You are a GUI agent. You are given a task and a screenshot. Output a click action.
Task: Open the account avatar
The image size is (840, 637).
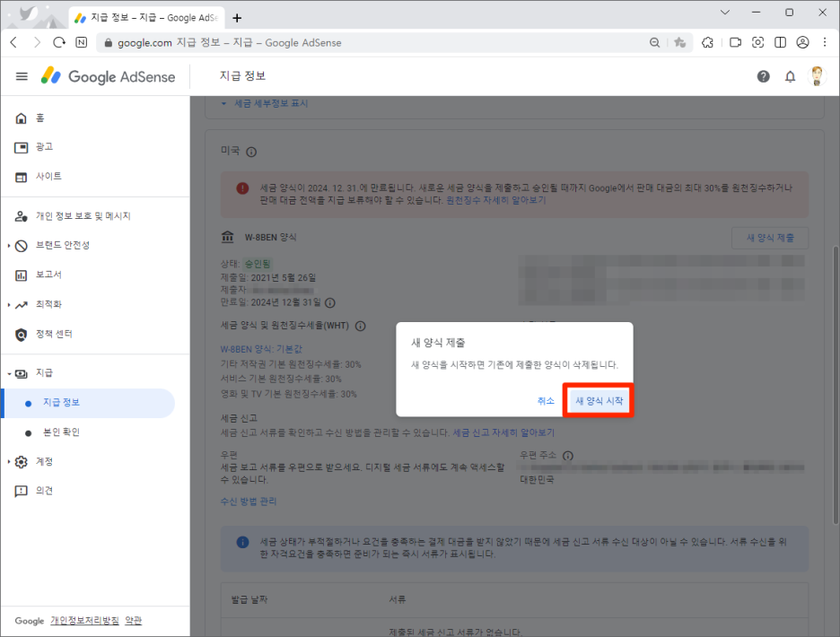(817, 76)
